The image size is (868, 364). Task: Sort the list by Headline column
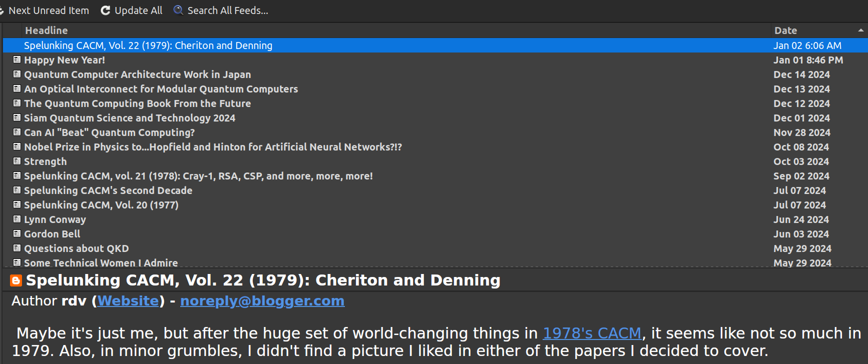(46, 30)
